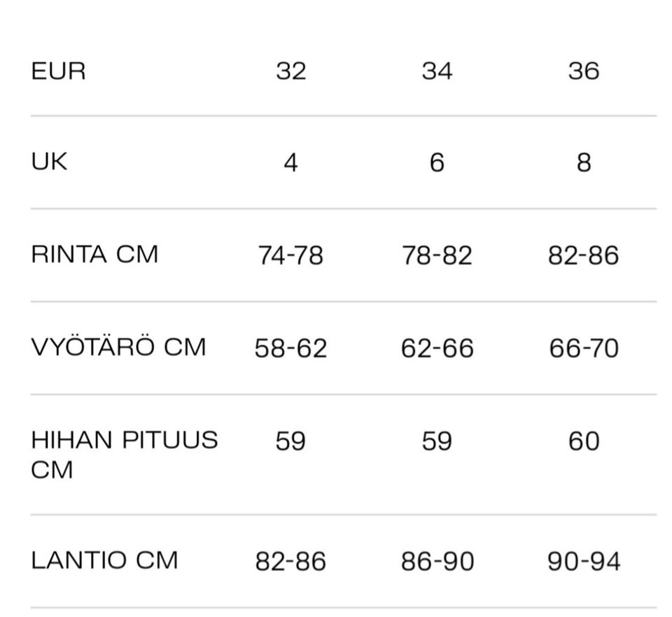Screen dimensions: 672x617
Task: Click chest measurement 82-86 value
Action: point(583,256)
